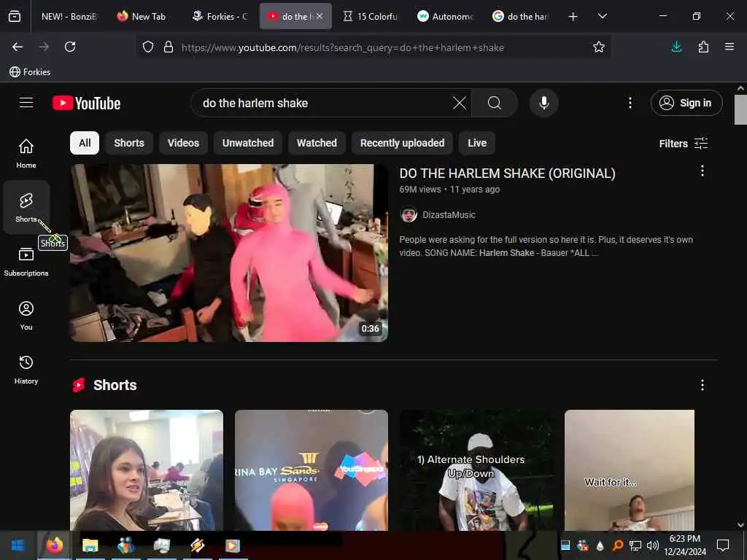Select the Watched filter chip
This screenshot has width=747, height=560.
(x=317, y=143)
